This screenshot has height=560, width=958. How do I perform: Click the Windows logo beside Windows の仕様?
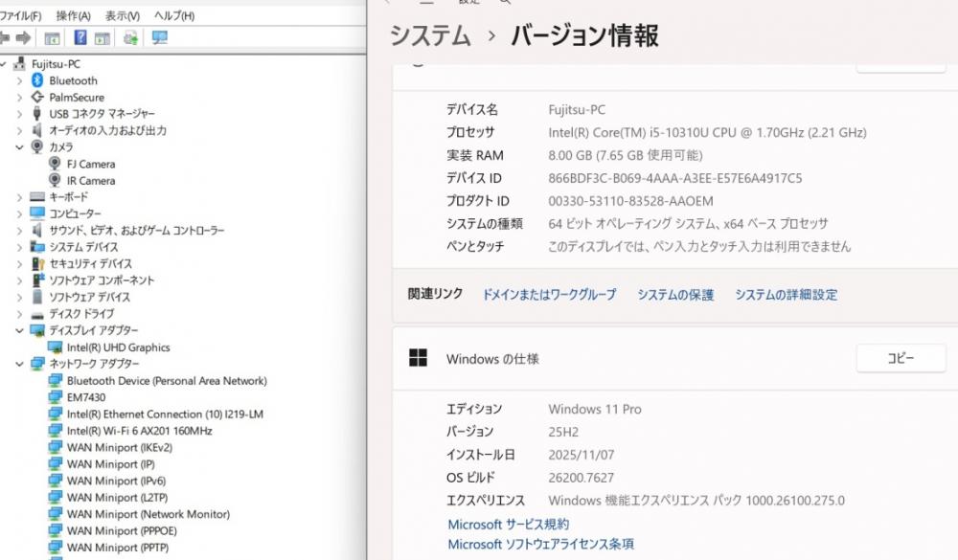(x=418, y=359)
